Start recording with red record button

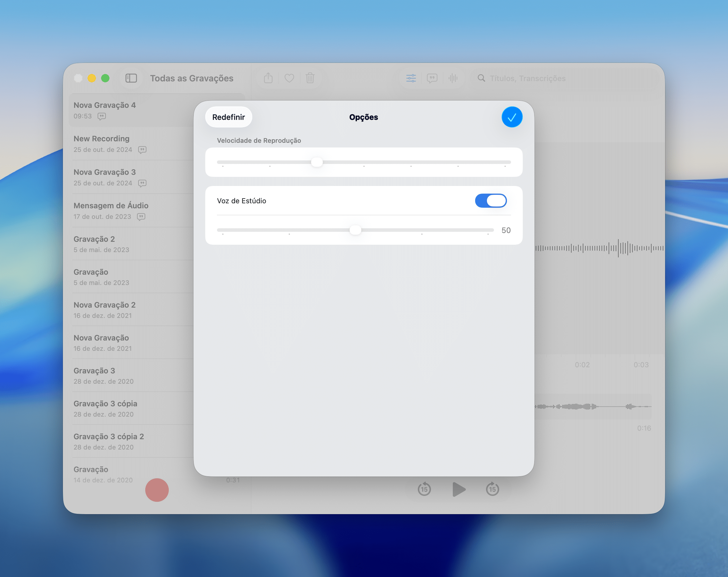tap(157, 490)
